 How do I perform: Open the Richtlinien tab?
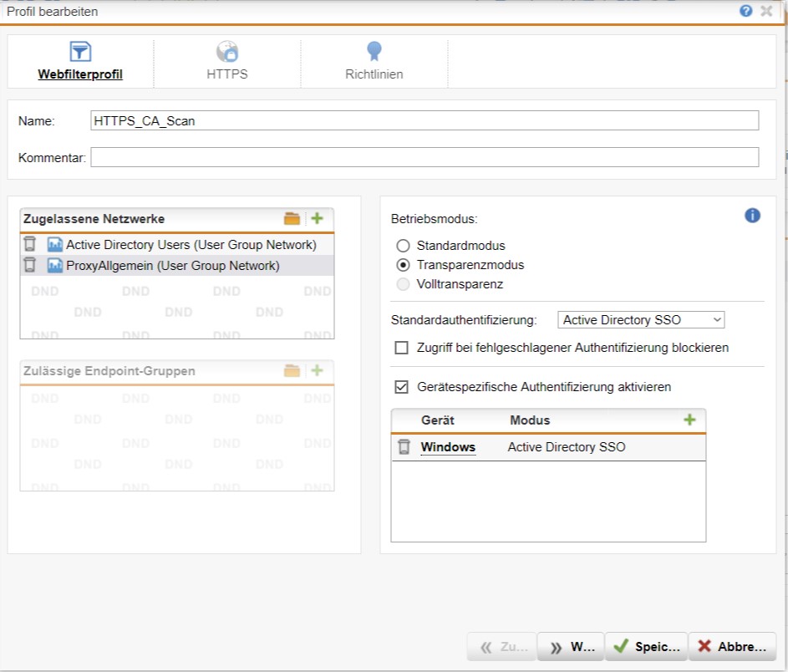tap(374, 60)
